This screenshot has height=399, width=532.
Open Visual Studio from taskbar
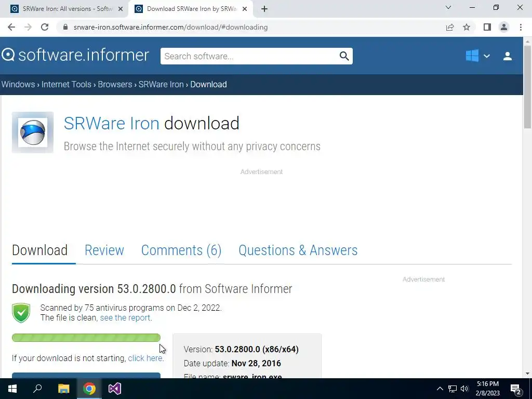coord(115,389)
